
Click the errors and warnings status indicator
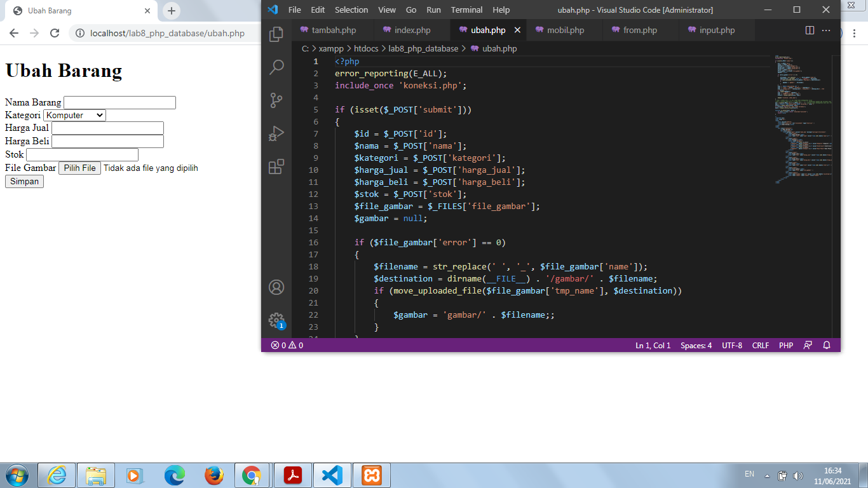click(x=287, y=345)
